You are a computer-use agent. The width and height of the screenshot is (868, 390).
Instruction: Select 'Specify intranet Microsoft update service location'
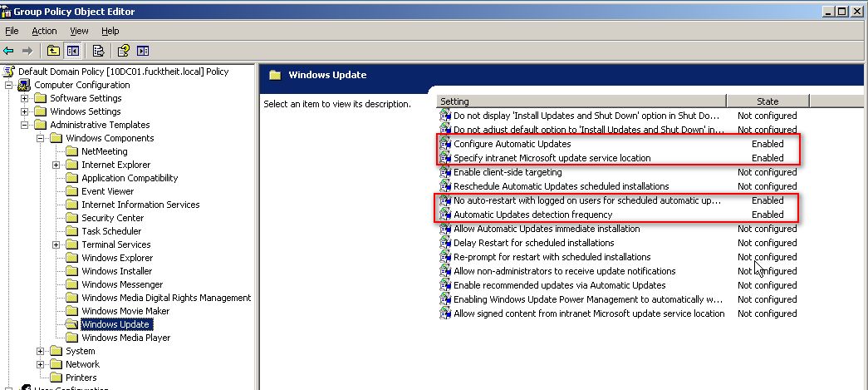552,158
